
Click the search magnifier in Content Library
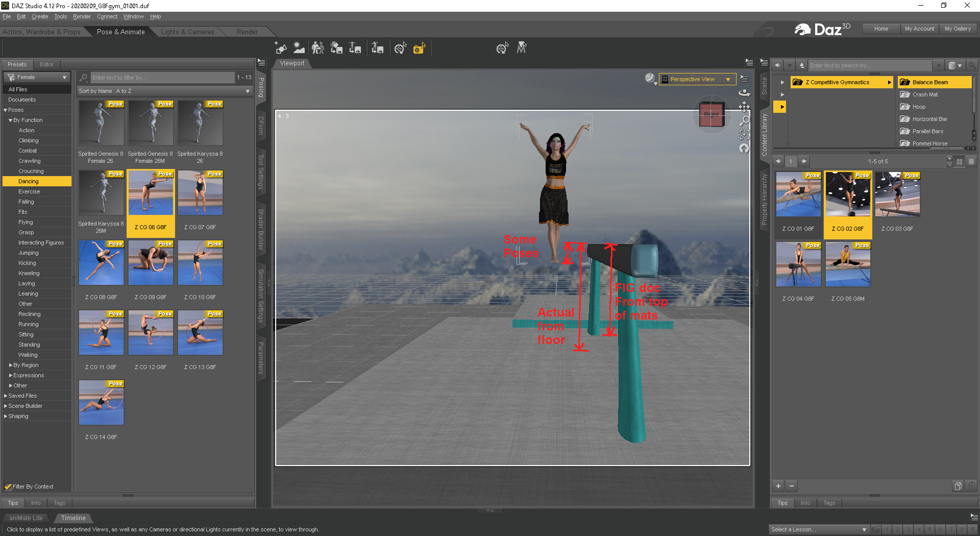(x=972, y=65)
